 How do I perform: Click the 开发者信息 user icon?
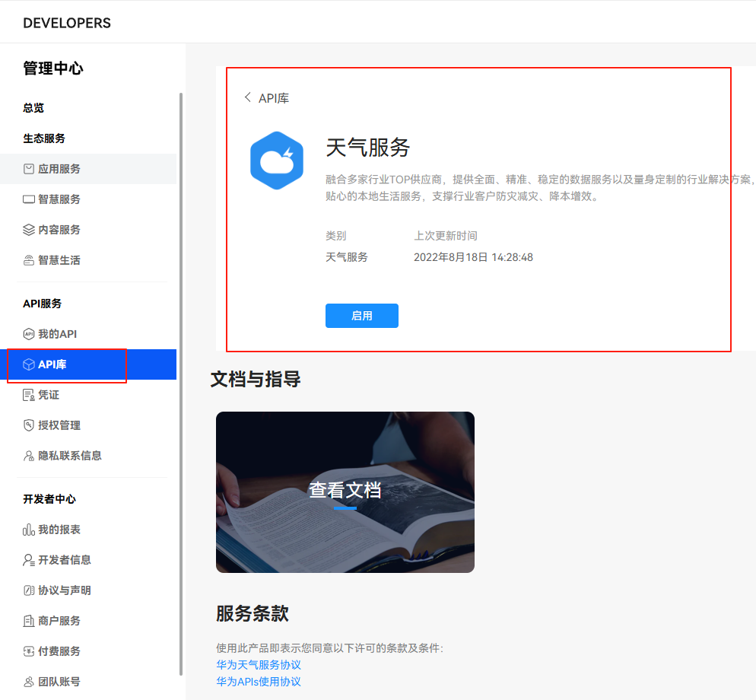pyautogui.click(x=29, y=560)
